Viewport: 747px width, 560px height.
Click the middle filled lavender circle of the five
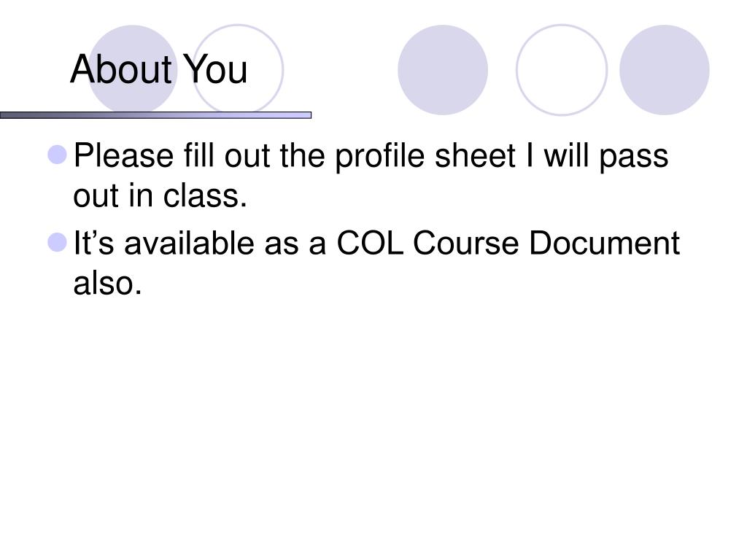tap(443, 70)
